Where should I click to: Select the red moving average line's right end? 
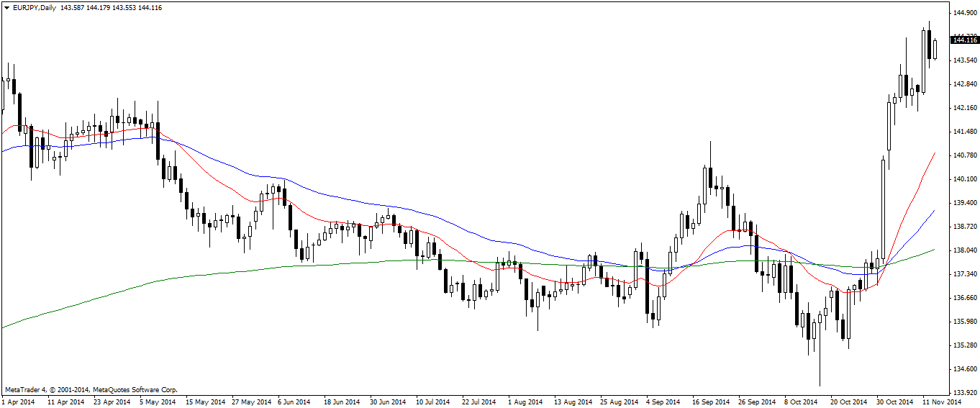[x=933, y=154]
